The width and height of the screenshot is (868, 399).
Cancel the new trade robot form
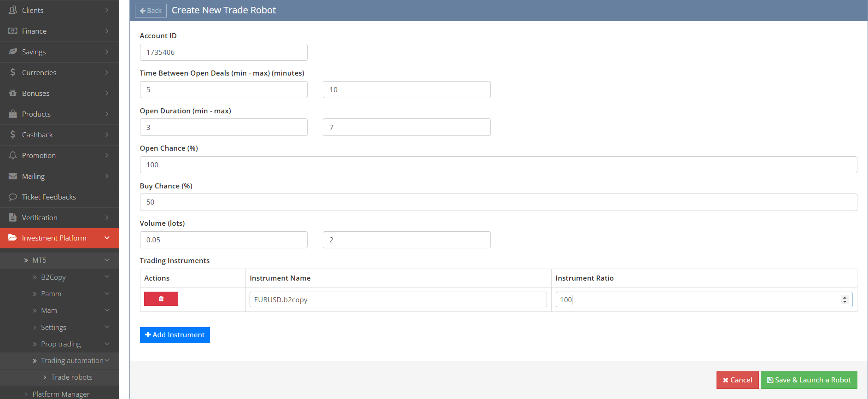[737, 380]
